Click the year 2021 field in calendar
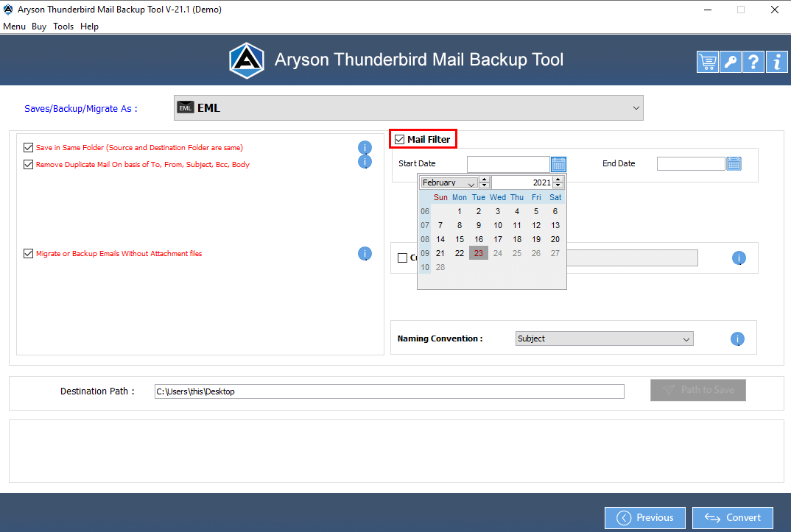 (523, 182)
